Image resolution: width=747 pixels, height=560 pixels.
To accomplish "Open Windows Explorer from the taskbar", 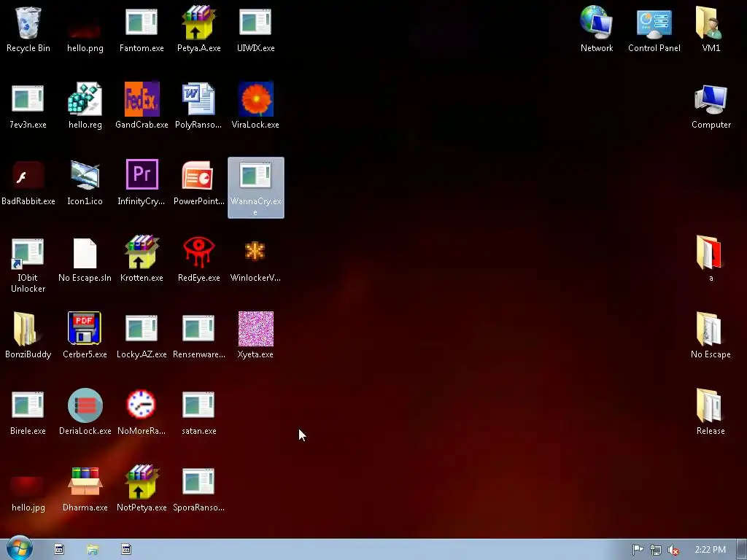I will pos(93,550).
